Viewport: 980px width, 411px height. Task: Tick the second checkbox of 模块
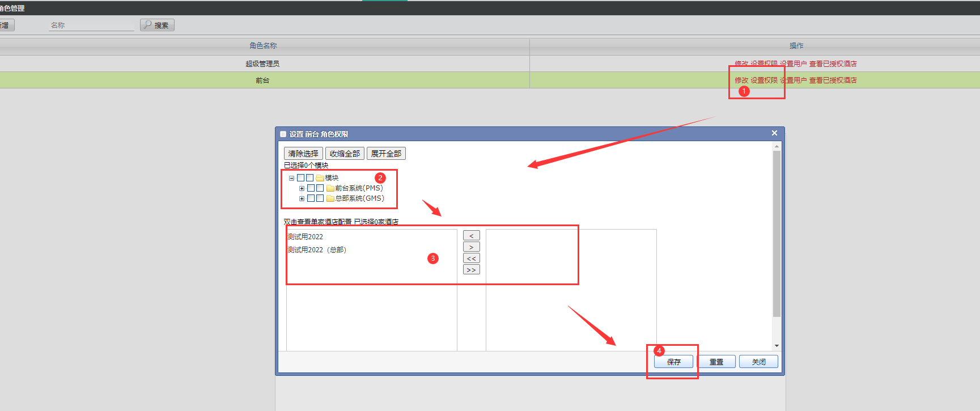click(310, 178)
